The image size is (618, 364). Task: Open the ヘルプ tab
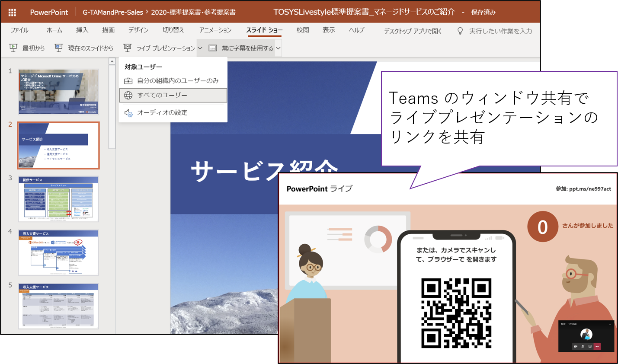(x=357, y=30)
